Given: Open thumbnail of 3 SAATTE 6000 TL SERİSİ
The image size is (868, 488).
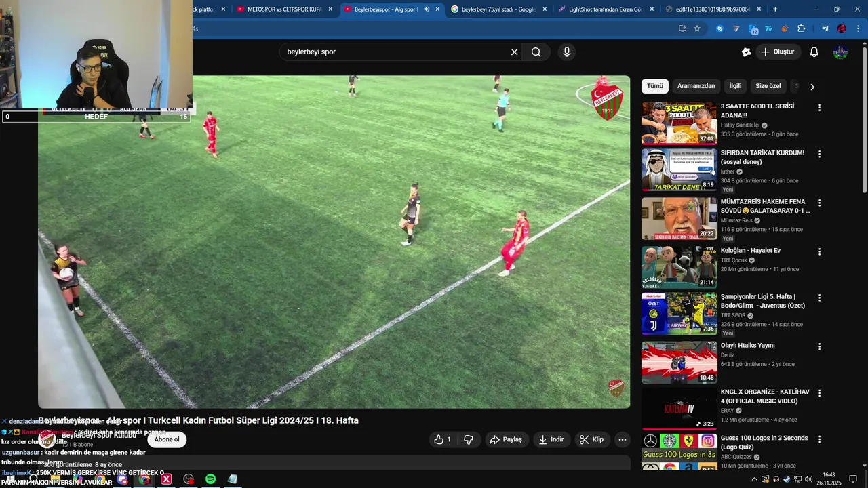Looking at the screenshot, I should pyautogui.click(x=679, y=123).
